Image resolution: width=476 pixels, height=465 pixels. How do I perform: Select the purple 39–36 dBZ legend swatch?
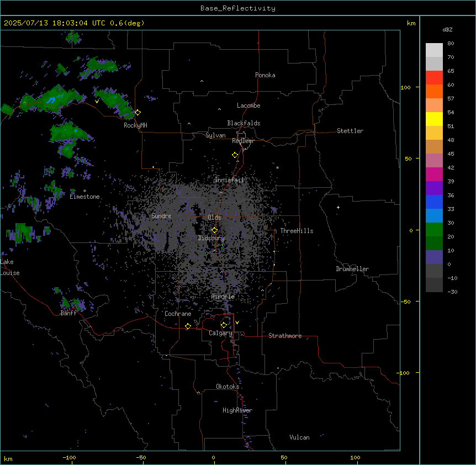tap(434, 188)
